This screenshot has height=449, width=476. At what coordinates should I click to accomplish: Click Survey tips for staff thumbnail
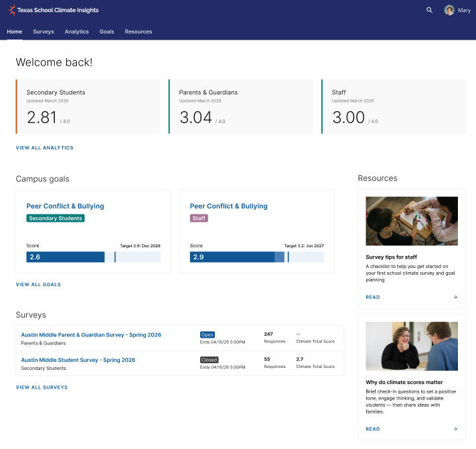[x=412, y=221]
